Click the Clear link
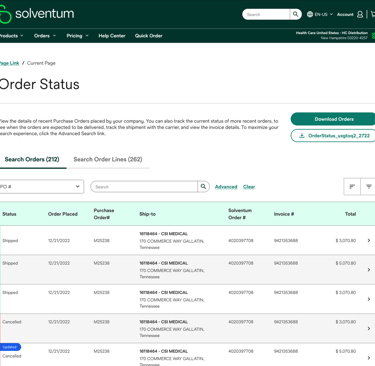Image resolution: width=375 pixels, height=366 pixels. tap(249, 187)
